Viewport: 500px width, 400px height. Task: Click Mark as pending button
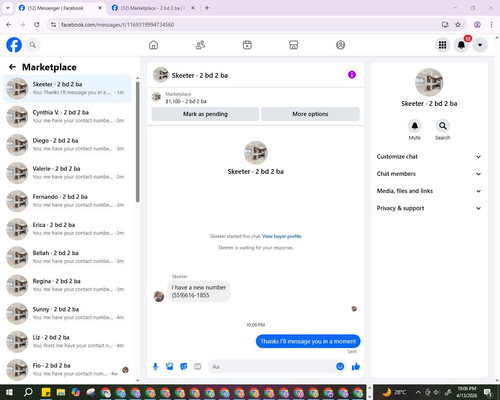click(x=205, y=114)
